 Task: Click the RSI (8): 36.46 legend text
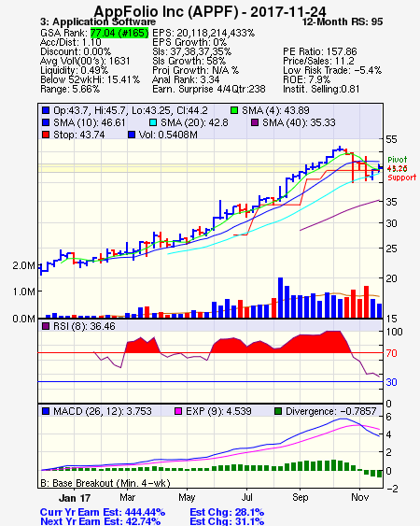(x=84, y=326)
